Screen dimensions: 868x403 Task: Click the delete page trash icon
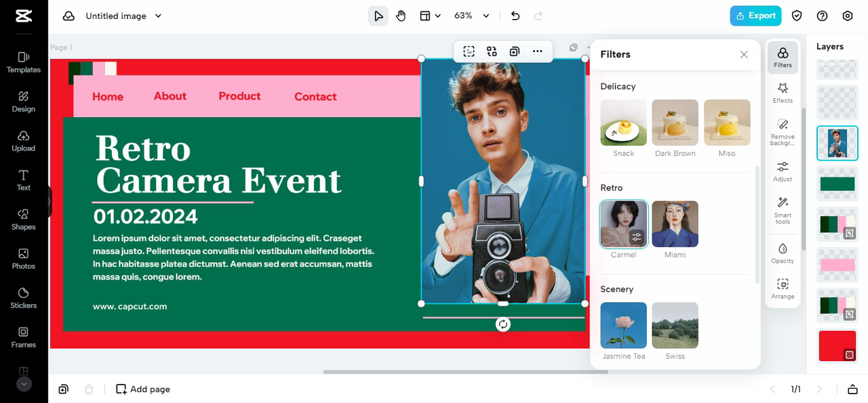[89, 389]
